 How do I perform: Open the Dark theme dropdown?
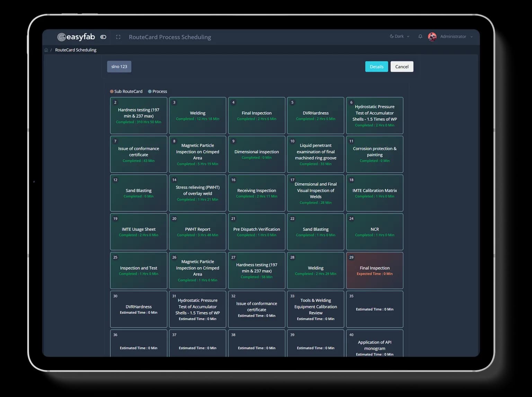(x=400, y=36)
